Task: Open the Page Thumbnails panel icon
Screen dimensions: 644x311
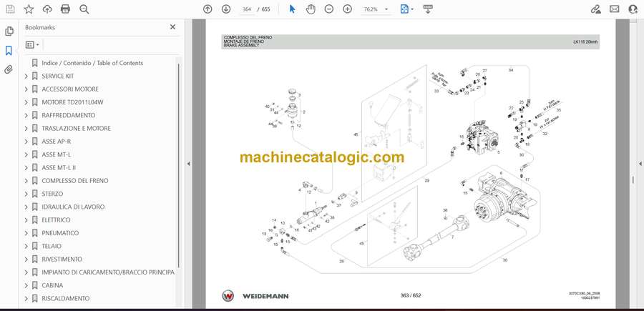Action: [x=9, y=31]
